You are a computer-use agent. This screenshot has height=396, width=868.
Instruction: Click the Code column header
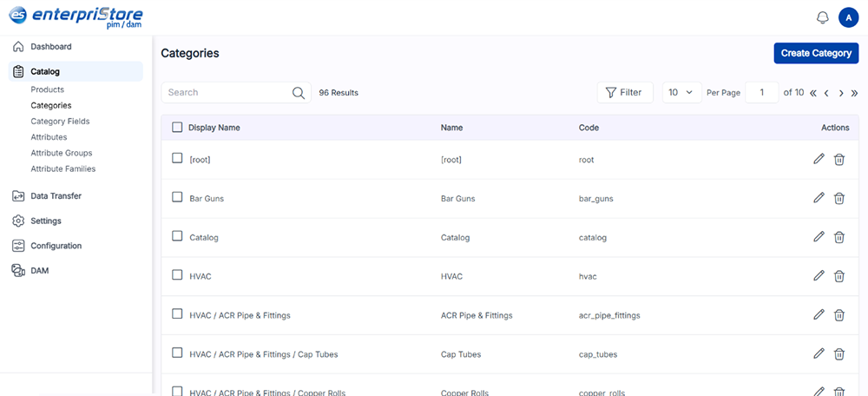[589, 128]
